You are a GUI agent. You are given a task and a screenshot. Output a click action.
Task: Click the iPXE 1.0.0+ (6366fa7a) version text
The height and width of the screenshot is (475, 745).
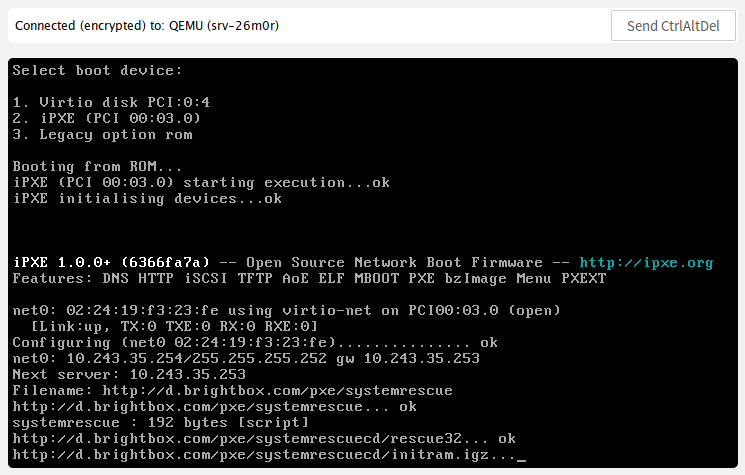tap(111, 263)
